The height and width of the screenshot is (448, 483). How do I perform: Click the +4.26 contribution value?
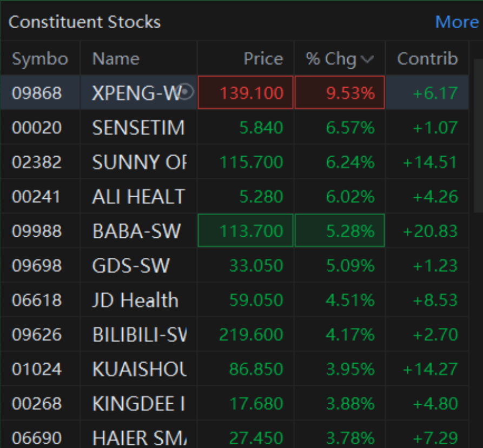435,196
